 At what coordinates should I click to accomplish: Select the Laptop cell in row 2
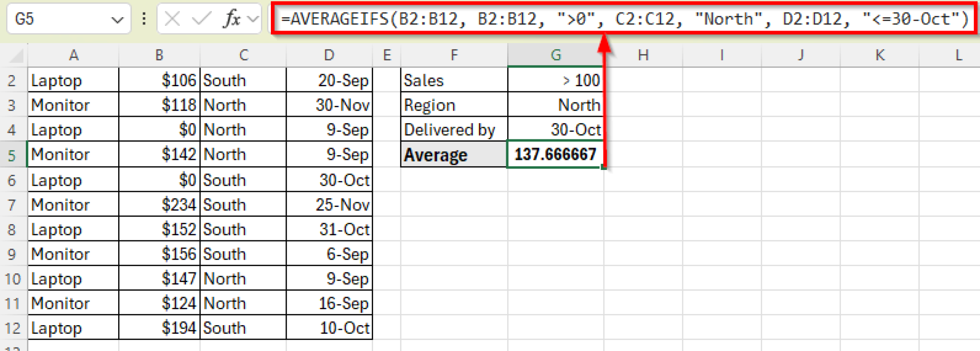click(x=73, y=80)
